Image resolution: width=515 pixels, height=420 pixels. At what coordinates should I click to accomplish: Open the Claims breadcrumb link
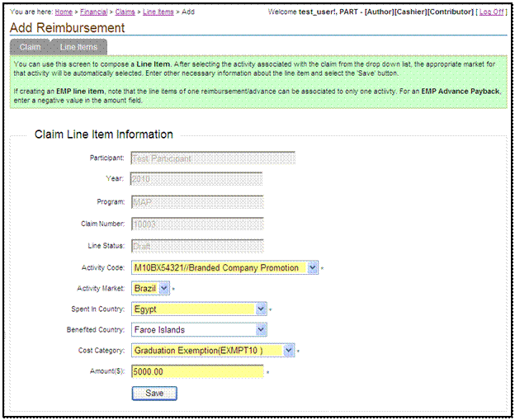(x=127, y=12)
